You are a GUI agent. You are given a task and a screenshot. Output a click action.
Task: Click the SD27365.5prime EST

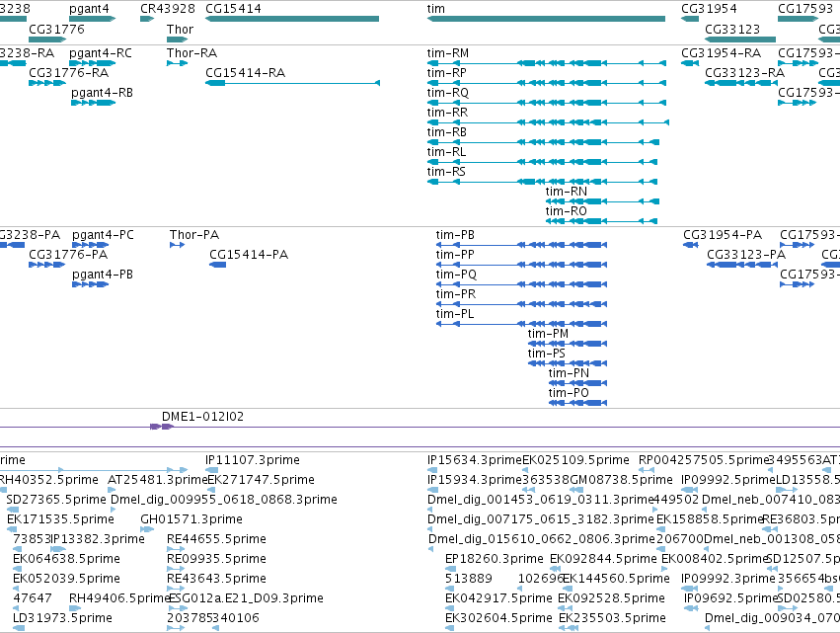coord(13,510)
